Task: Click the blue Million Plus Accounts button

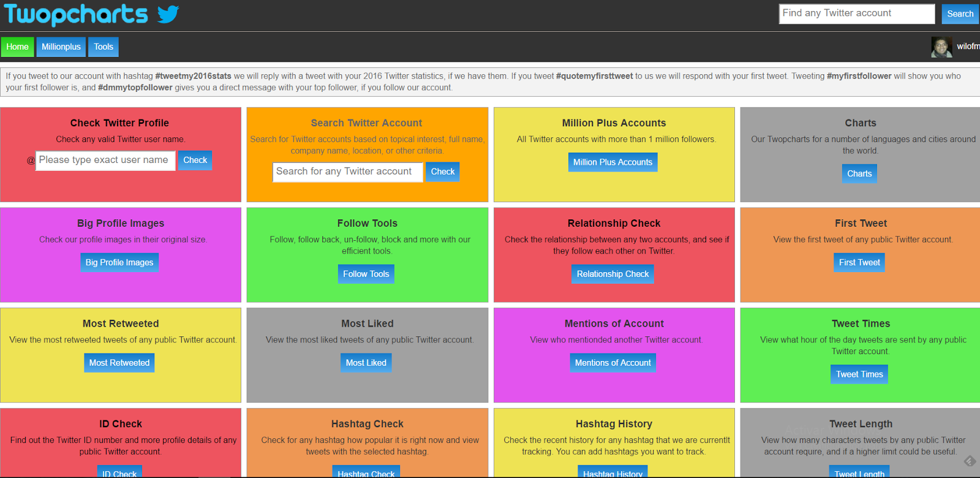Action: (x=612, y=162)
